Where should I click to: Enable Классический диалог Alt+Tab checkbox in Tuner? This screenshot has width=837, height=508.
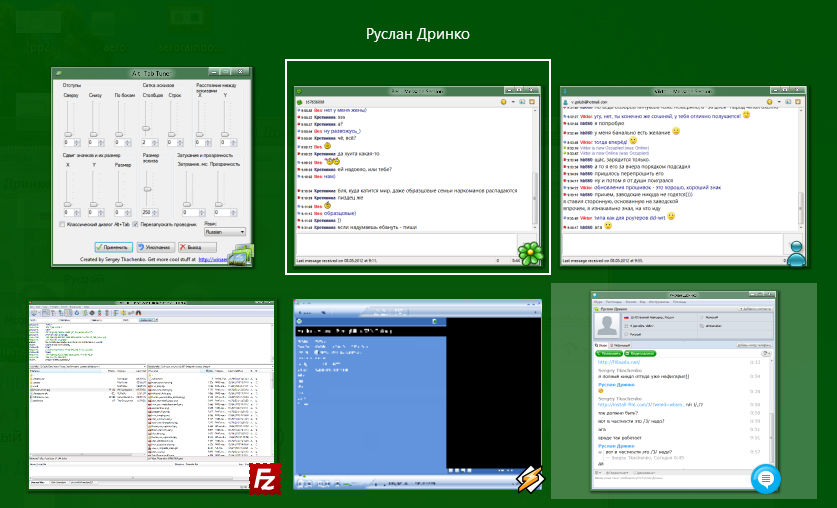[62, 225]
